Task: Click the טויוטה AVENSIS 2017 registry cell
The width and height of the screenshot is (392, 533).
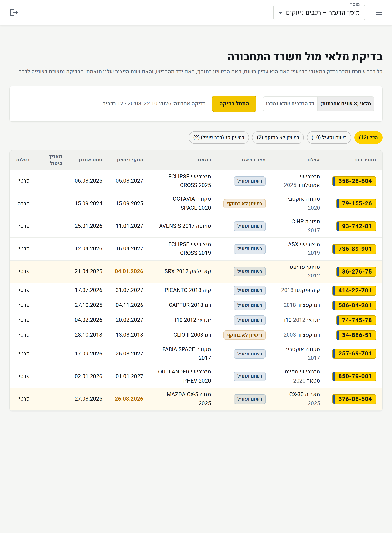Action: [185, 226]
